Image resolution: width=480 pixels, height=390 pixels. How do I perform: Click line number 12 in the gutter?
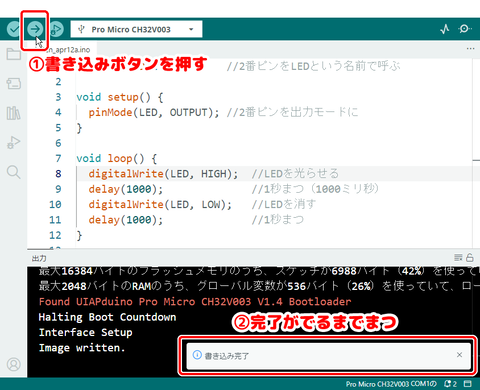pos(55,235)
